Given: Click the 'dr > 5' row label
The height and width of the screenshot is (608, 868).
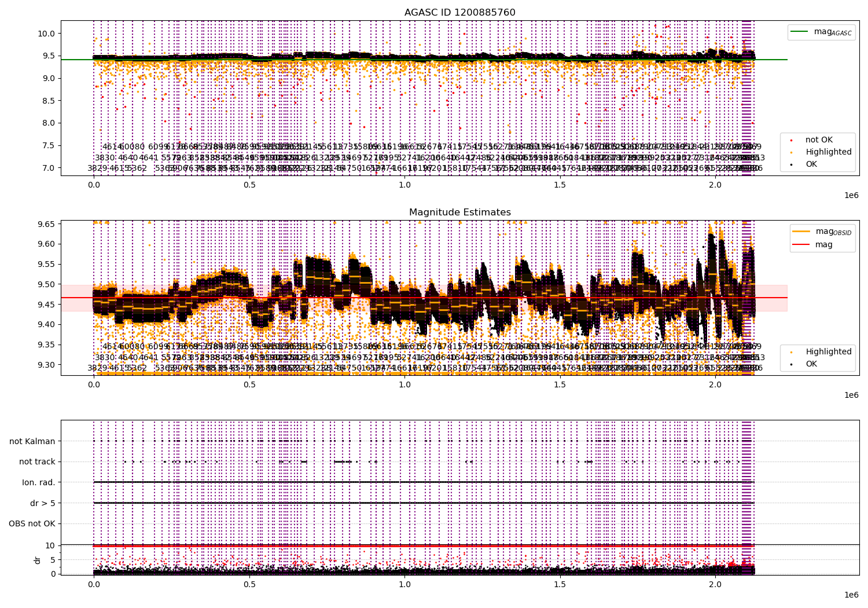Looking at the screenshot, I should click(43, 503).
